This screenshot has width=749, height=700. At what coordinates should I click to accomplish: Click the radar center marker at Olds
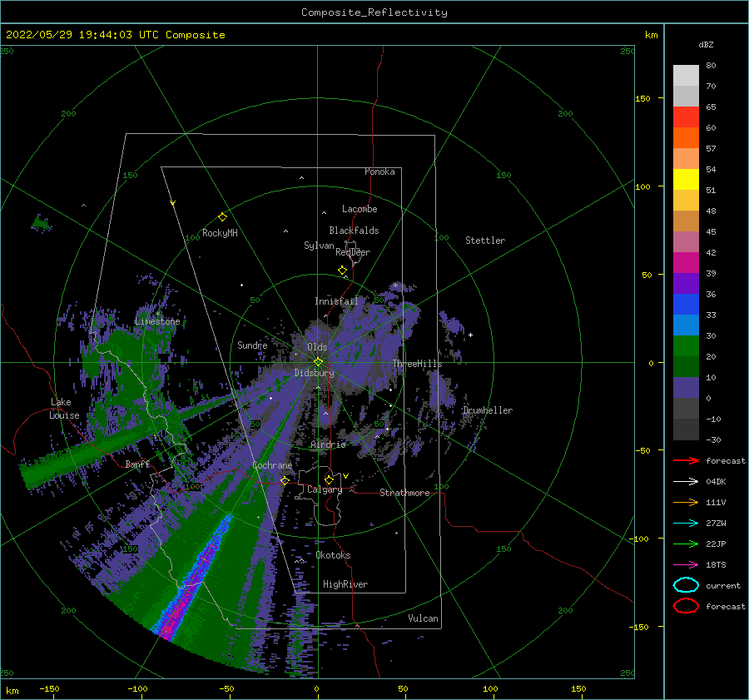[318, 362]
